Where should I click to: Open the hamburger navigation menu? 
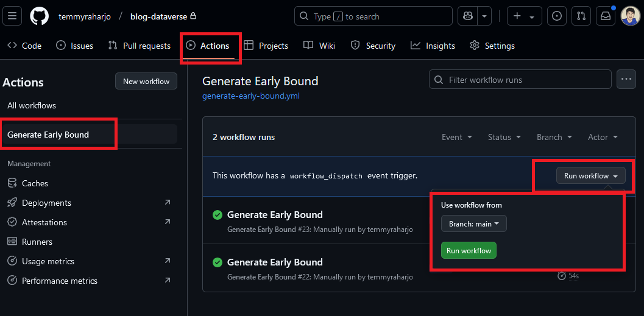click(x=12, y=16)
